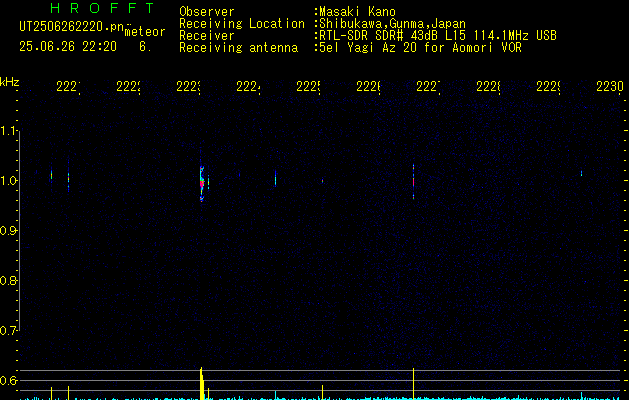
Task: Click the faint echo between 2229 and 2230
Action: (x=581, y=173)
